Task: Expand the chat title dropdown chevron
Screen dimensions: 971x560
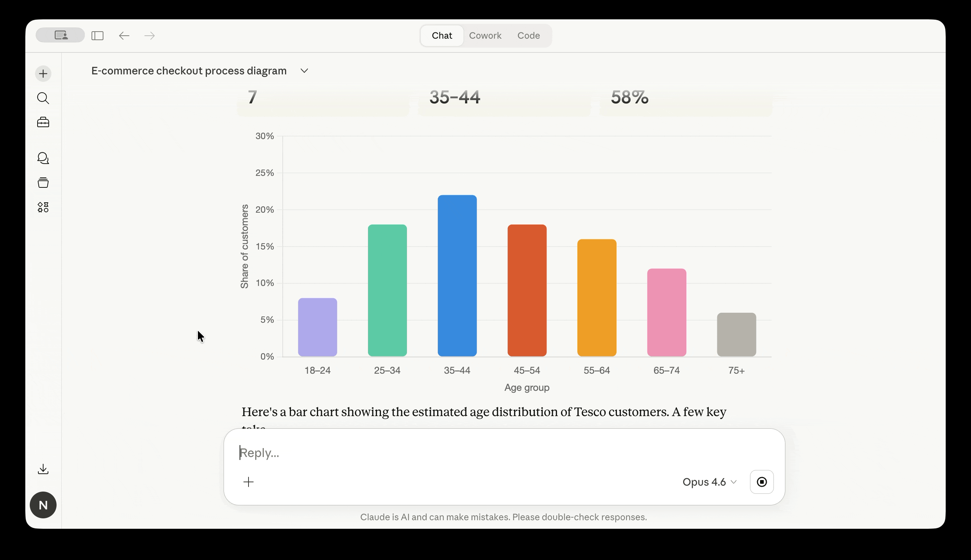Action: pos(304,71)
